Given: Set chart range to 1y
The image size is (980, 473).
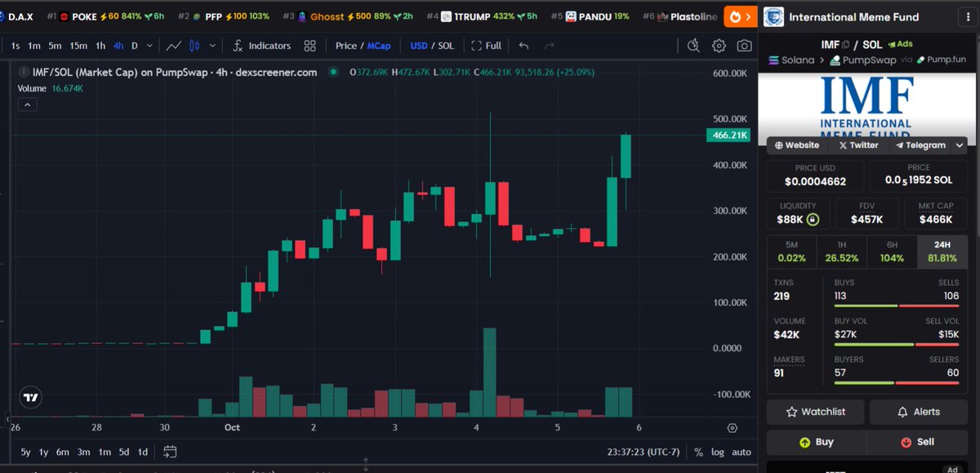Looking at the screenshot, I should tap(44, 452).
